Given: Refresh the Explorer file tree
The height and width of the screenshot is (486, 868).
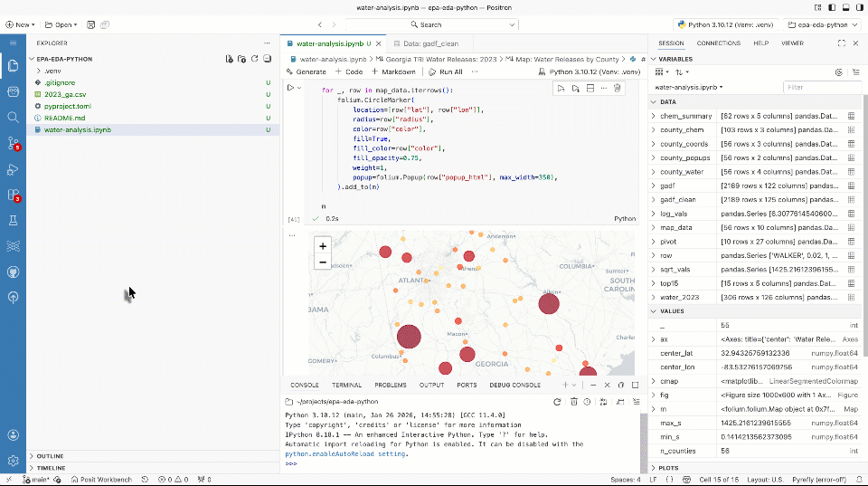Looking at the screenshot, I should coord(255,59).
